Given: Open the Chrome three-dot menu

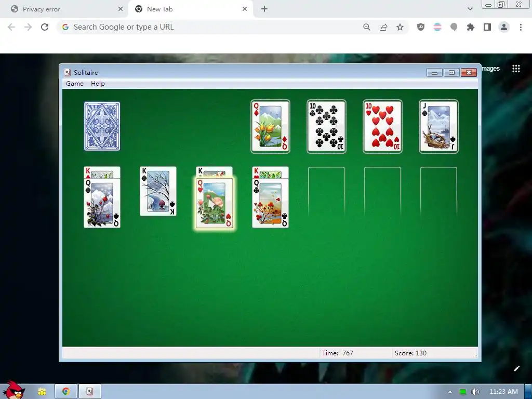Looking at the screenshot, I should click(x=521, y=27).
